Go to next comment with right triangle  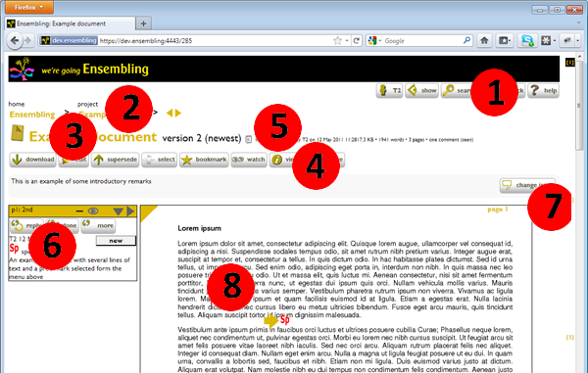130,211
